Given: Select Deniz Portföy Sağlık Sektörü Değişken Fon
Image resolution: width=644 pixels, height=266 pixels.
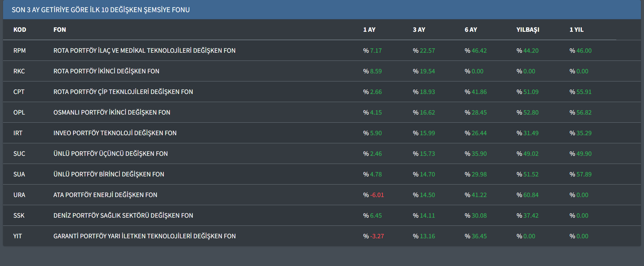Looking at the screenshot, I should pos(123,216).
